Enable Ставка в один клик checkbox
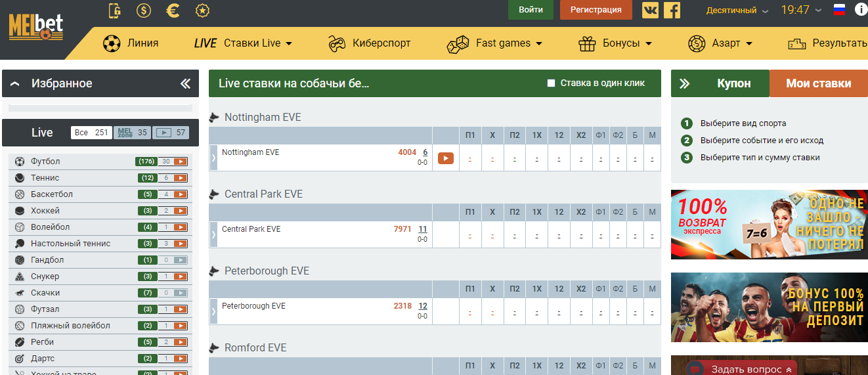The height and width of the screenshot is (375, 868). (x=552, y=83)
